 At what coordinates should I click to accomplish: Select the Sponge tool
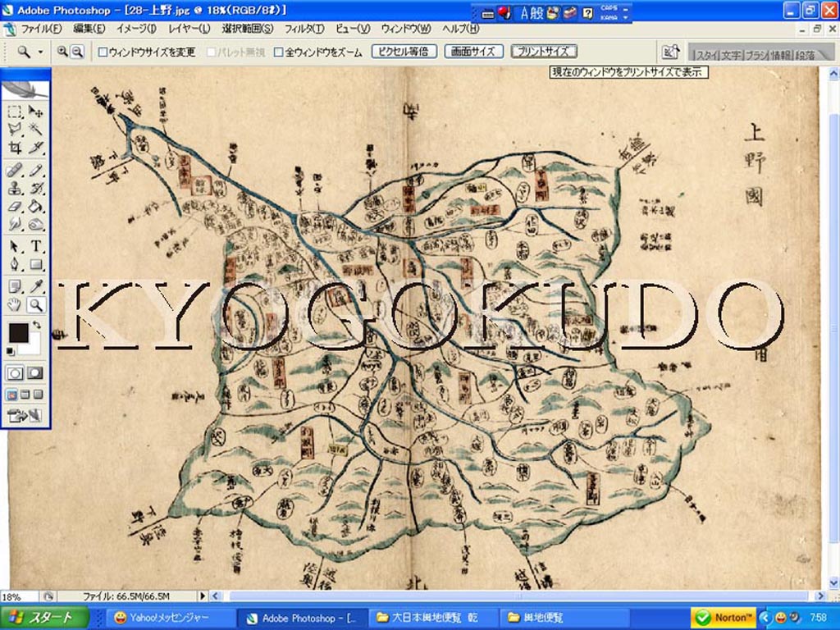36,223
